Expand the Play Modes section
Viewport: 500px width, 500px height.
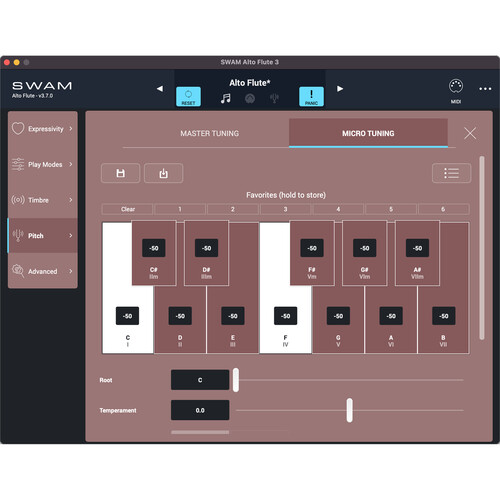(43, 164)
